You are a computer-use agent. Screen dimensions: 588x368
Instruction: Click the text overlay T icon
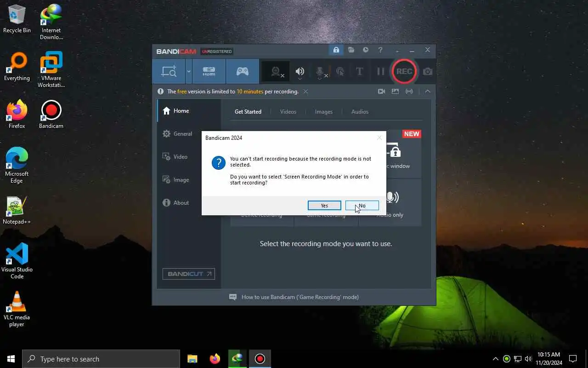[x=360, y=71]
